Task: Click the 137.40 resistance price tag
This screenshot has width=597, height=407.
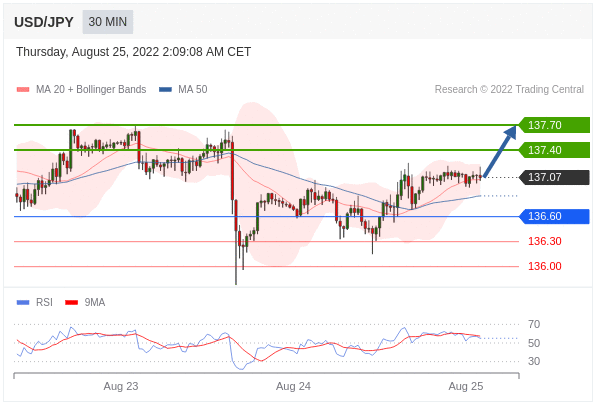Action: point(554,150)
